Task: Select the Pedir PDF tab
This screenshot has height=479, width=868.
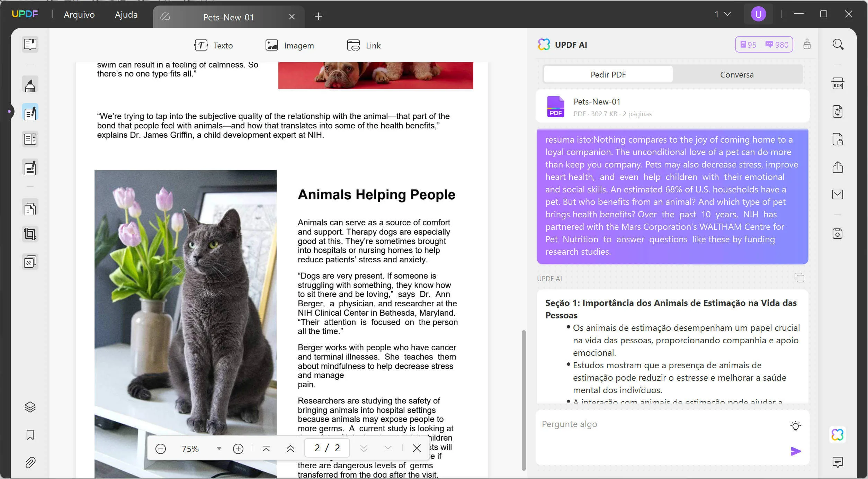Action: tap(608, 74)
